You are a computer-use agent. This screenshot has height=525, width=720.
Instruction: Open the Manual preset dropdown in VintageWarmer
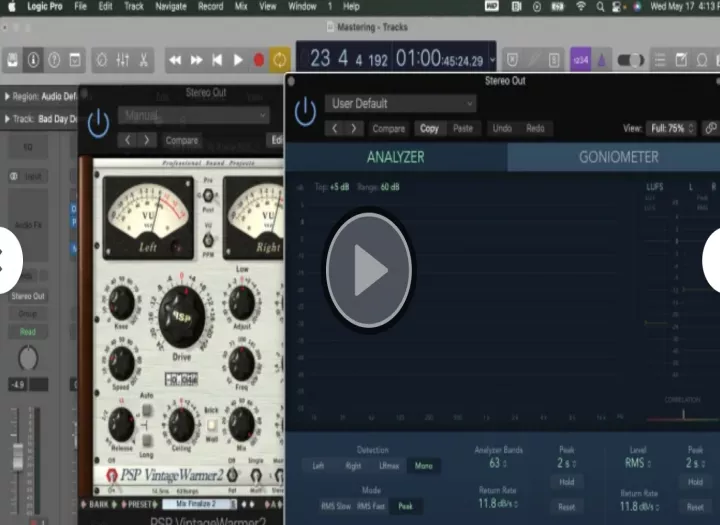[x=194, y=115]
